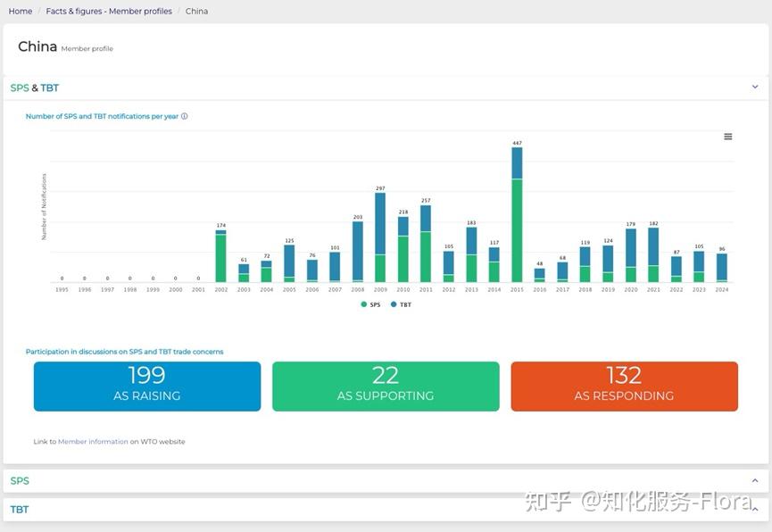This screenshot has width=772, height=532.
Task: Click the China breadcrumb entry
Action: [x=196, y=10]
